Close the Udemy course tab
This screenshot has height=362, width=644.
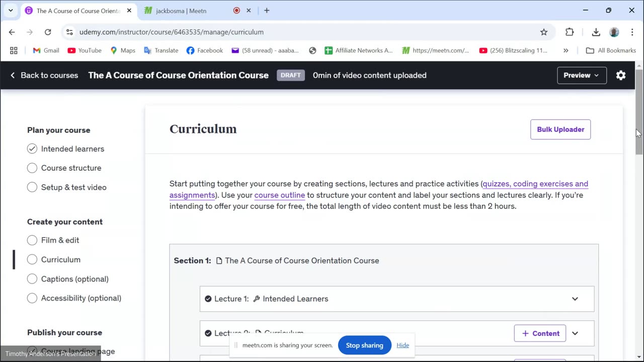129,10
